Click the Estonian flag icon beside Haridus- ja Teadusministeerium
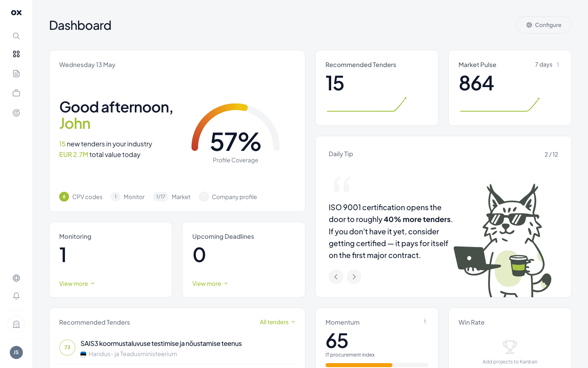 pyautogui.click(x=83, y=354)
